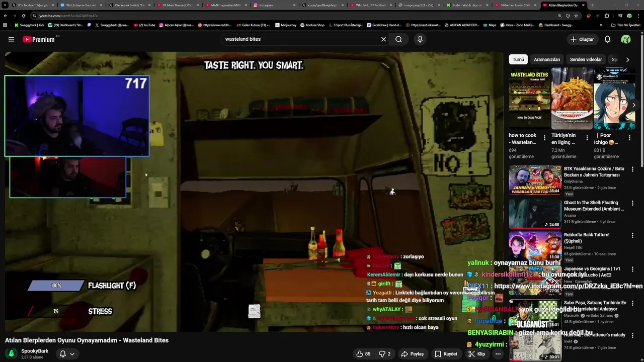Image resolution: width=644 pixels, height=362 pixels.
Task: Open options for BTK Yasaklarına Çözüm video
Action: tap(632, 169)
